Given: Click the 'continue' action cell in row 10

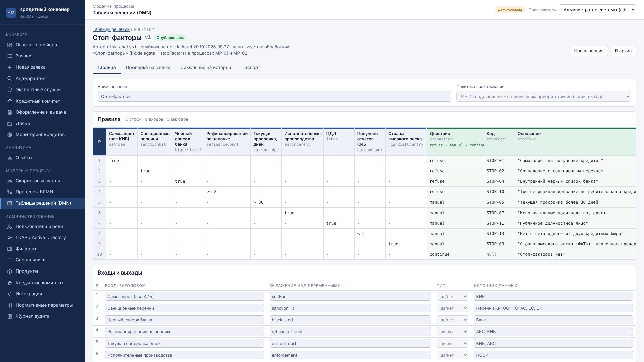Looking at the screenshot, I should 455,255.
